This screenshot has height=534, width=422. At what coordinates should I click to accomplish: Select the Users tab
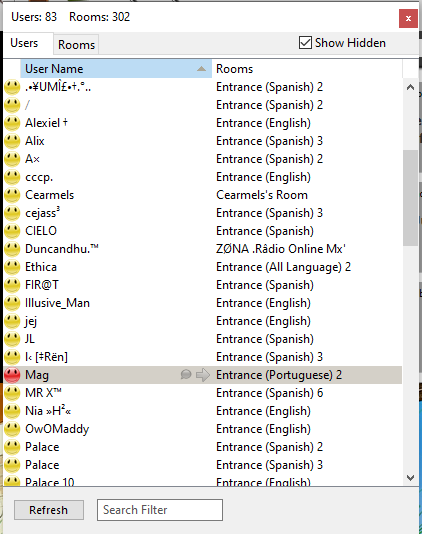[x=24, y=43]
